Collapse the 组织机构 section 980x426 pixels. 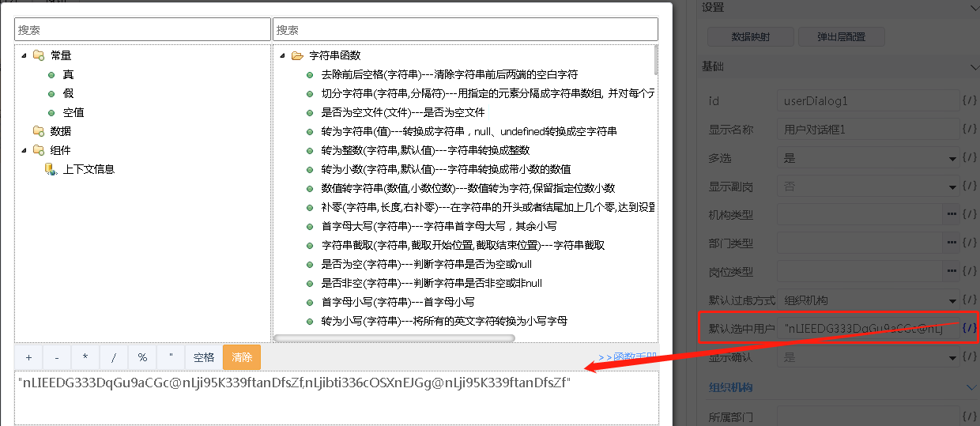[x=971, y=387]
